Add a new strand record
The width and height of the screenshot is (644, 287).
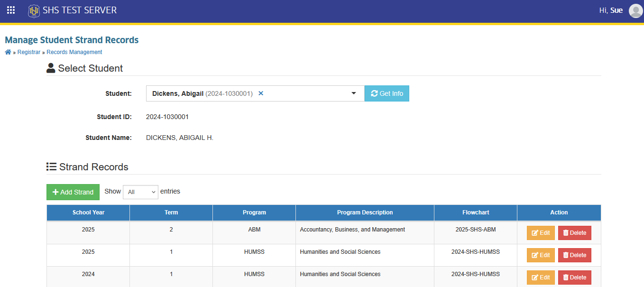point(73,192)
